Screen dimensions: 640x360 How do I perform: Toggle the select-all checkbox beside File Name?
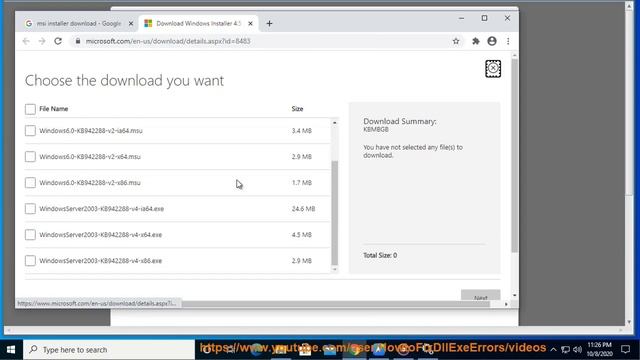pos(30,109)
